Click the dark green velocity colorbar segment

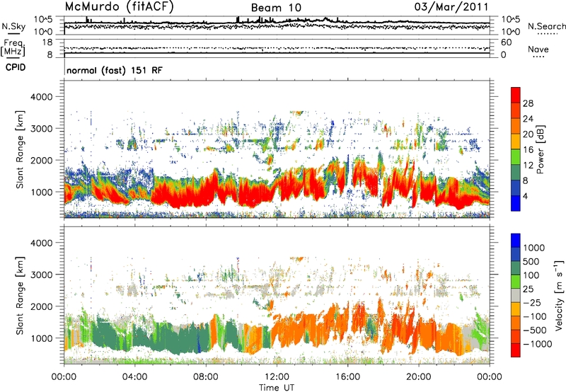[516, 268]
